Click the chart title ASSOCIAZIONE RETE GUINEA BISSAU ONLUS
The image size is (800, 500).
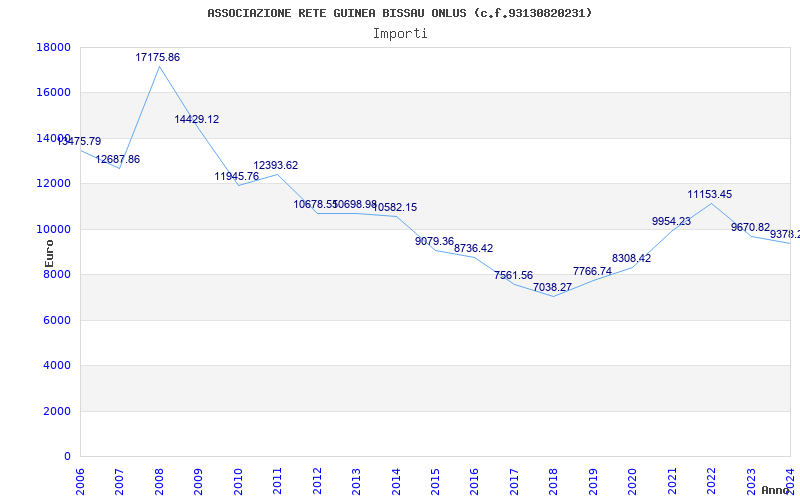point(399,13)
